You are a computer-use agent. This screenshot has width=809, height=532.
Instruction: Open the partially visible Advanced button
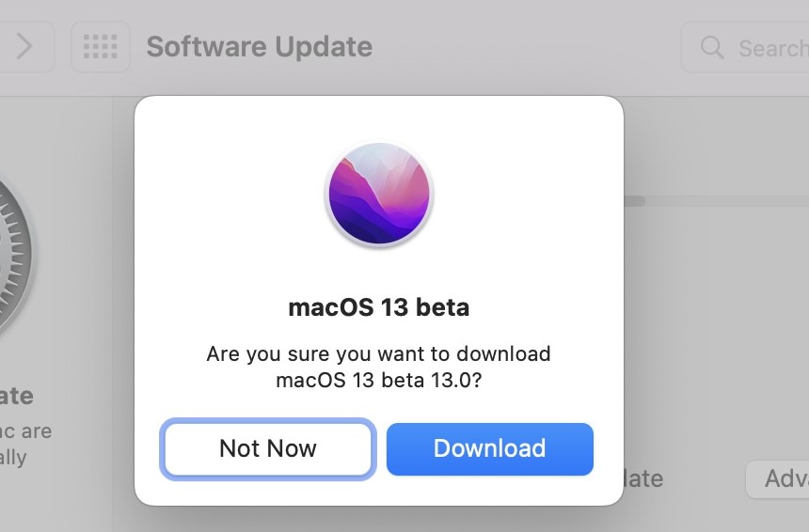(x=779, y=478)
